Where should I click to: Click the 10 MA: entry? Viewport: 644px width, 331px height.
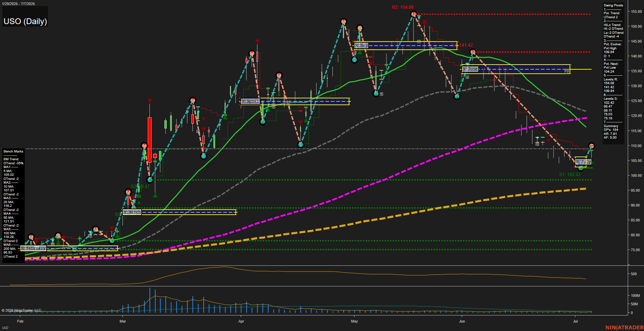tap(9, 187)
